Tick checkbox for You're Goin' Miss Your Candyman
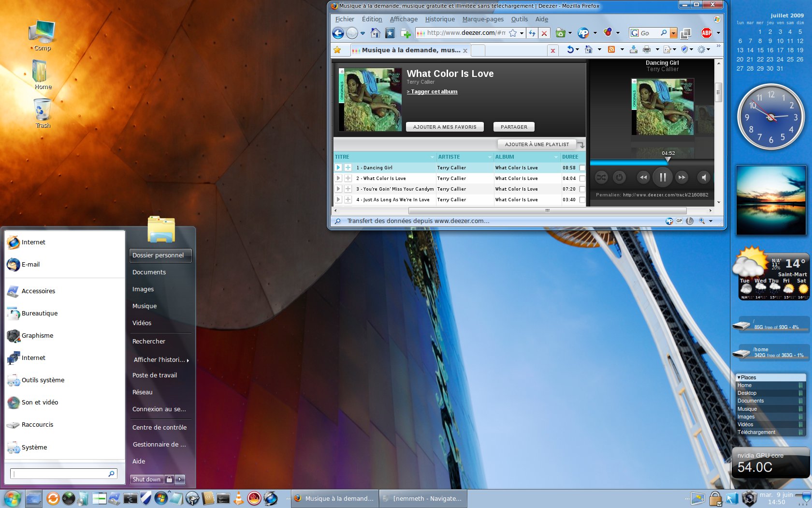812x508 pixels. pos(582,189)
